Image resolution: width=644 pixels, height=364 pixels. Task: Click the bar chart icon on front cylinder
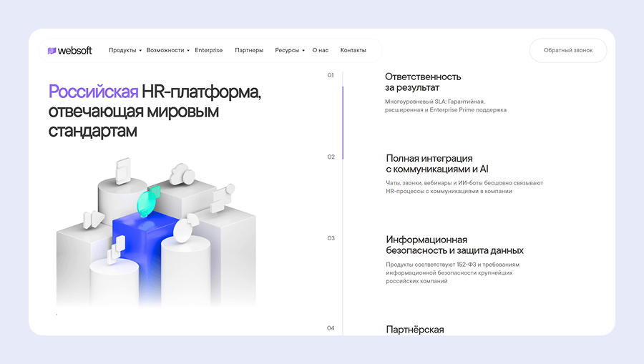pyautogui.click(x=117, y=248)
